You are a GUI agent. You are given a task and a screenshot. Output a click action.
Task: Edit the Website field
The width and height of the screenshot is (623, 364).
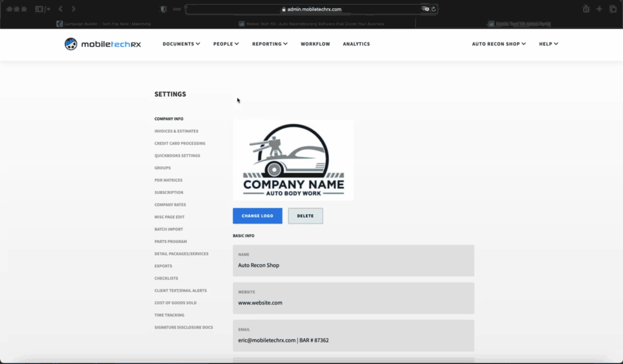[x=353, y=298]
